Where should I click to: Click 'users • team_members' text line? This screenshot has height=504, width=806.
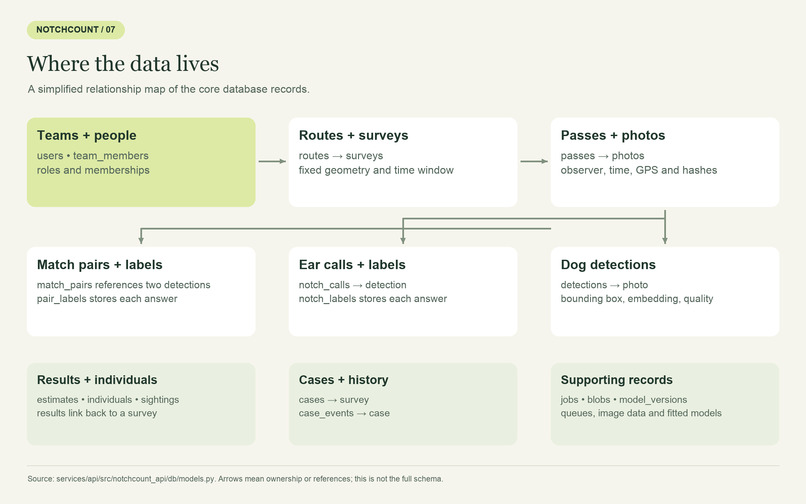point(93,156)
